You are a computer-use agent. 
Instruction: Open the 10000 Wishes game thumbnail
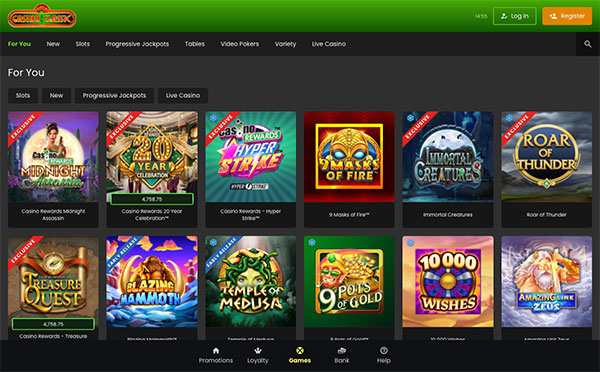tap(448, 281)
